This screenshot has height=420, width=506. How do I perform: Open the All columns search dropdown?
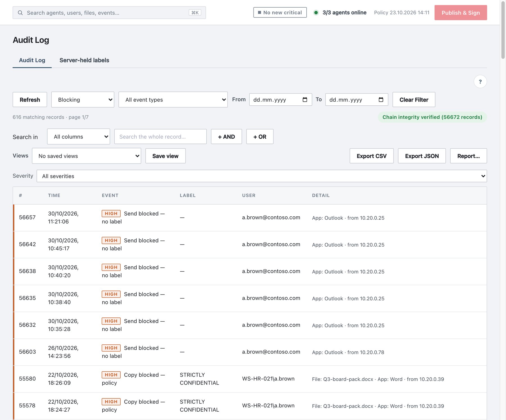[x=78, y=137]
